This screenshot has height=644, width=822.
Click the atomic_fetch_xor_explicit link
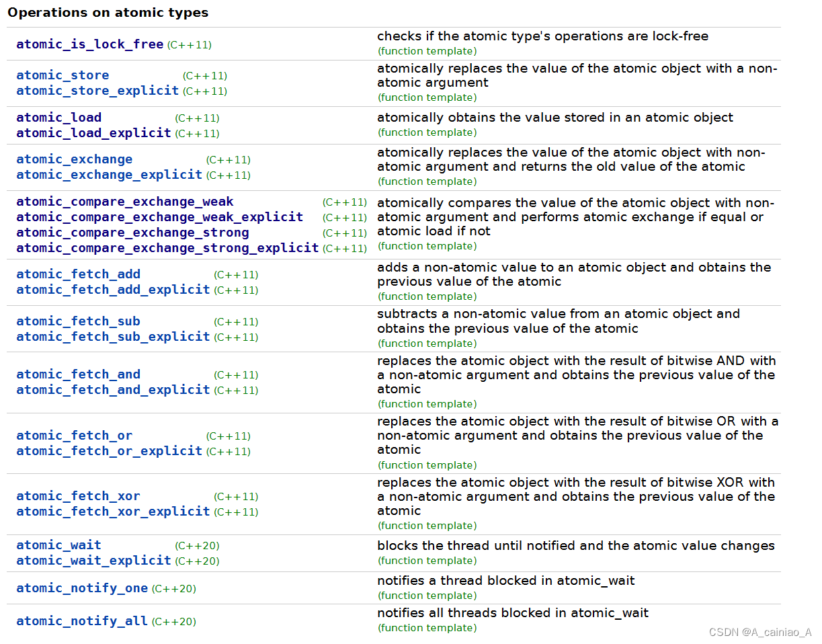coord(114,512)
